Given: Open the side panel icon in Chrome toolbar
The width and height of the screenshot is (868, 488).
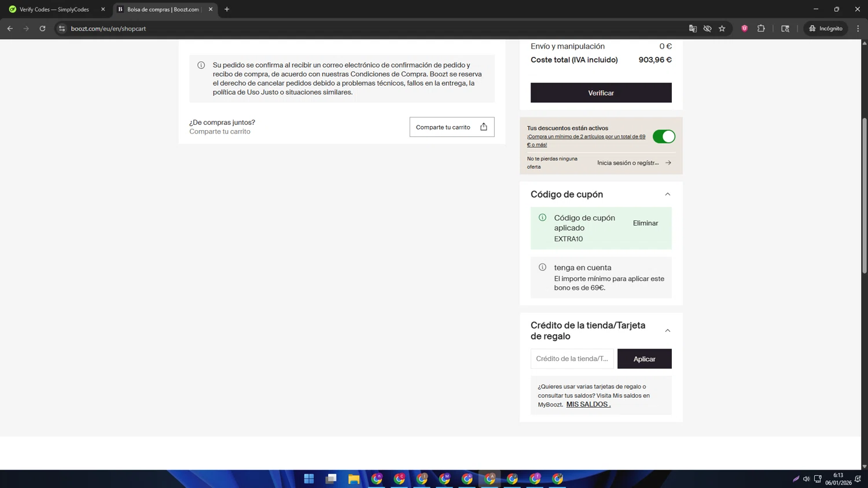Looking at the screenshot, I should coord(785,28).
